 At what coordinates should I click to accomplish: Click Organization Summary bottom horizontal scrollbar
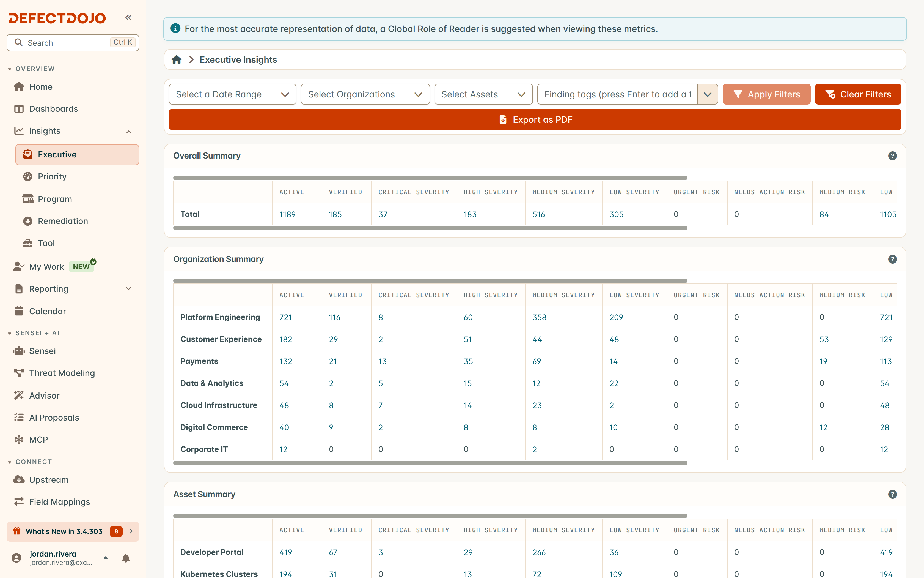[430, 463]
